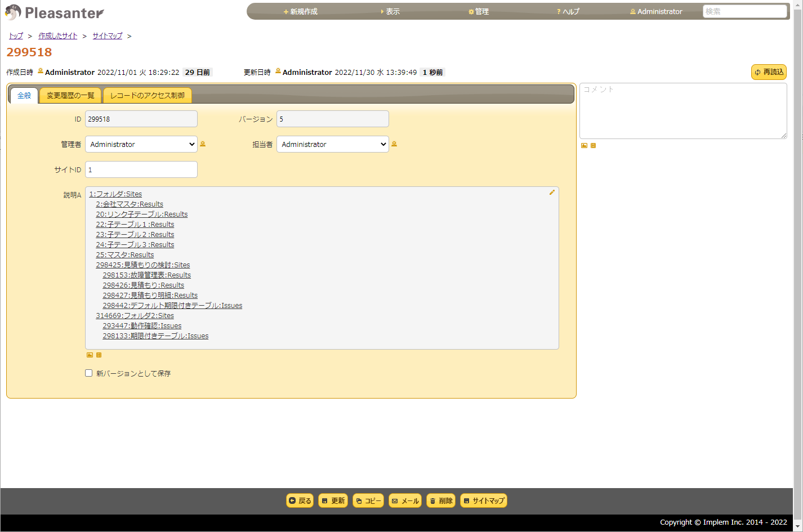Click the image insert icon below the 説明A box
Image resolution: width=803 pixels, height=532 pixels.
pos(90,355)
